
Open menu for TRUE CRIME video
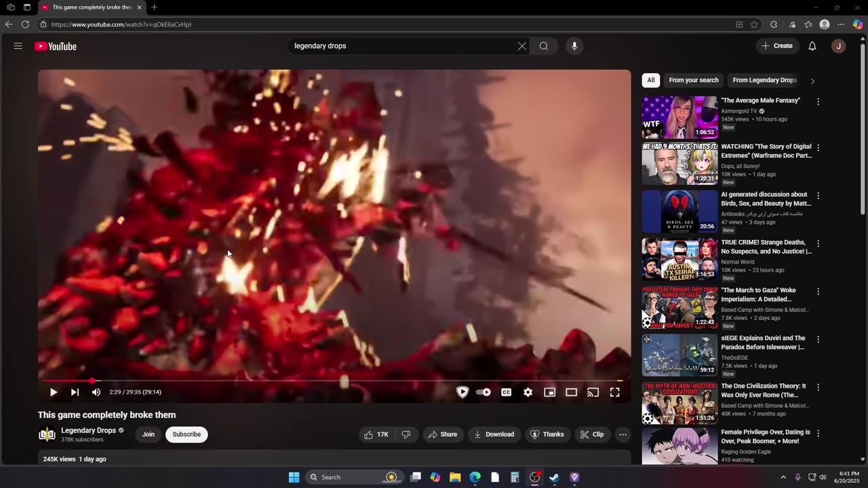818,243
